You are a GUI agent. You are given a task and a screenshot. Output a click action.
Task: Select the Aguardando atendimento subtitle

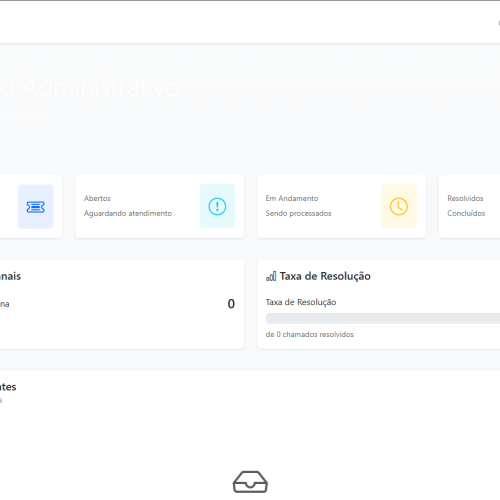128,213
